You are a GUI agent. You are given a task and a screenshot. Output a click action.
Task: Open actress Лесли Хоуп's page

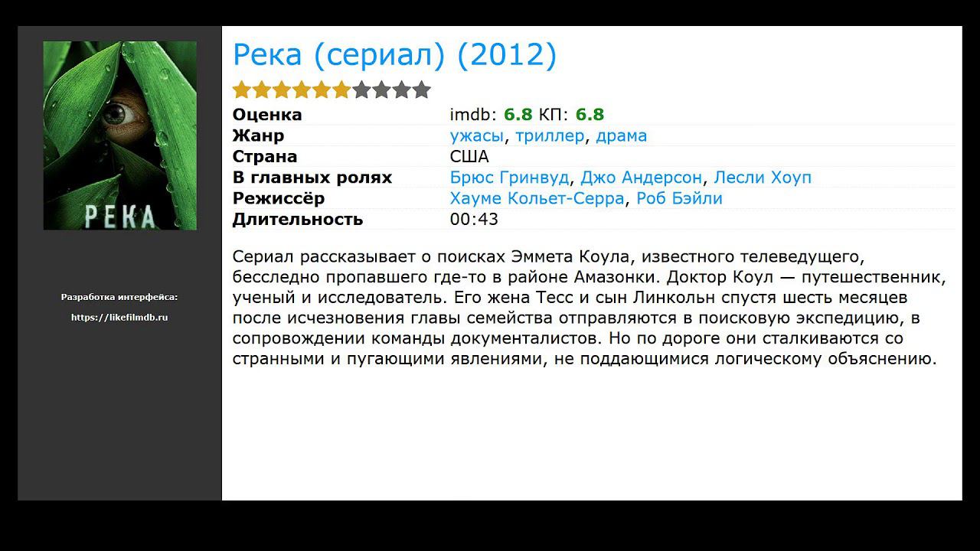(762, 178)
